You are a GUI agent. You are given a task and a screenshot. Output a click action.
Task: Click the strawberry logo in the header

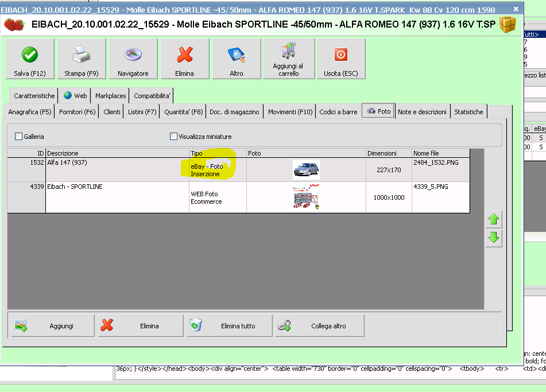click(x=14, y=25)
